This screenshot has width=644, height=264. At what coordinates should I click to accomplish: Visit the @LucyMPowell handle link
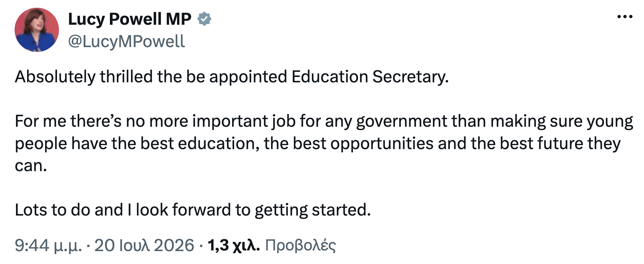[127, 42]
